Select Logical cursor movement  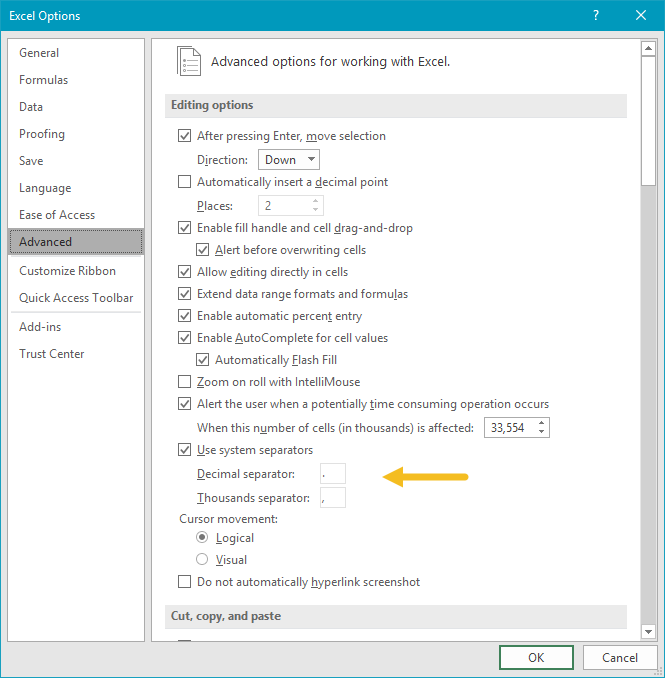pyautogui.click(x=202, y=537)
